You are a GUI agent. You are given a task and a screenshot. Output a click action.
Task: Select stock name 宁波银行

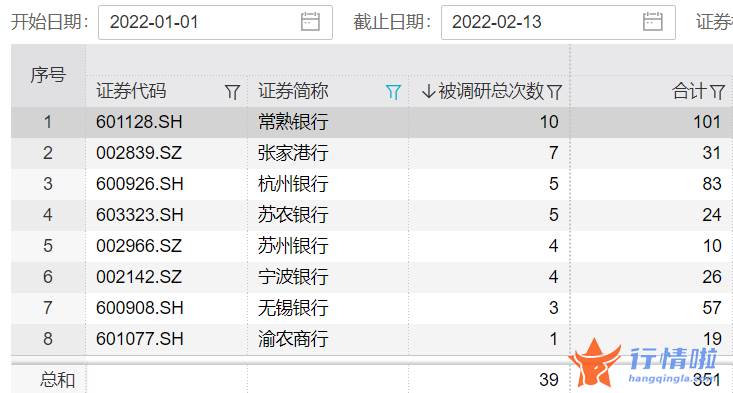[293, 277]
